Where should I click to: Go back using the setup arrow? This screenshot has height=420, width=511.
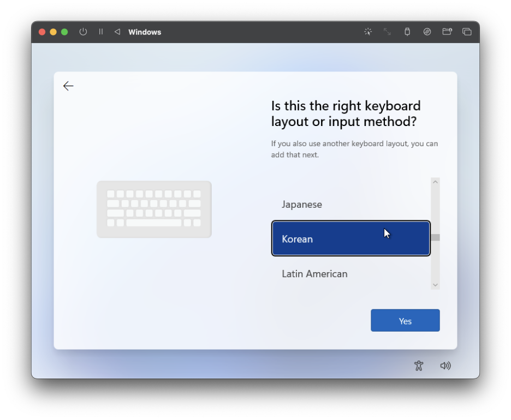68,86
